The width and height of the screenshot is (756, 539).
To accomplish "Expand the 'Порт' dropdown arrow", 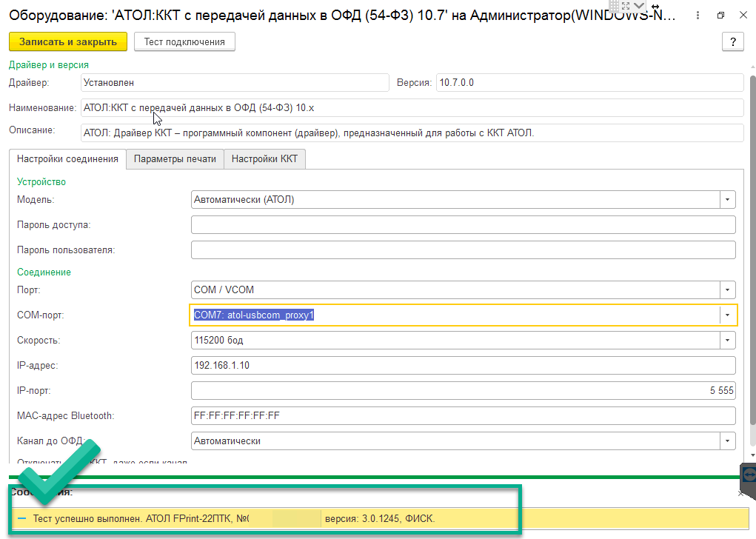I will [728, 289].
